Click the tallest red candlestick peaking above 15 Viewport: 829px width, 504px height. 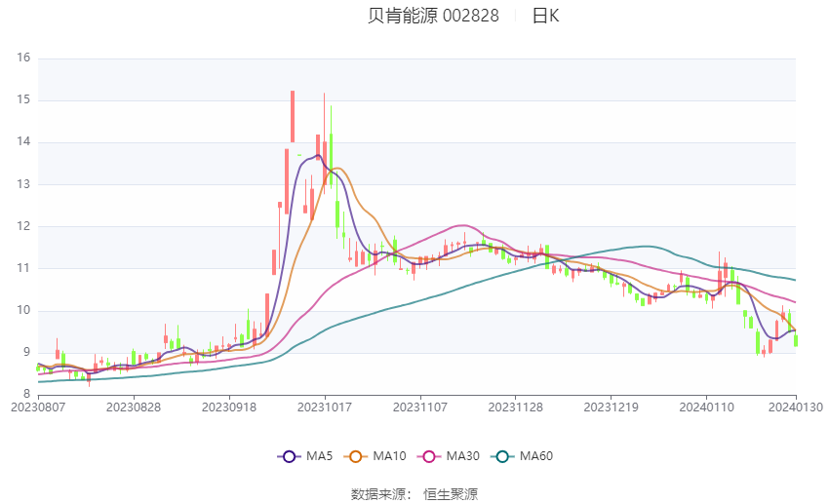pos(293,116)
